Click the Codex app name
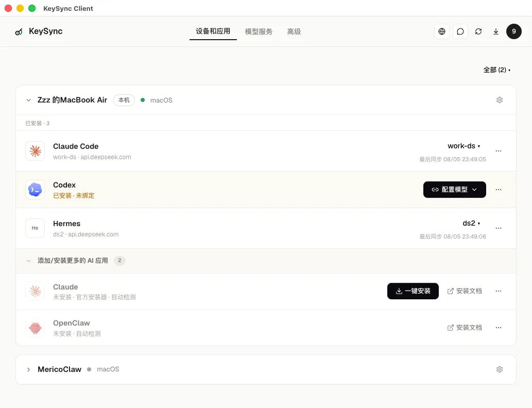The height and width of the screenshot is (408, 532). 64,185
